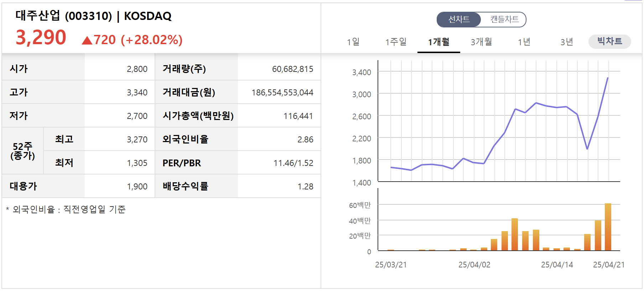Click the PER/PBR label
This screenshot has height=292, width=644.
click(x=182, y=163)
